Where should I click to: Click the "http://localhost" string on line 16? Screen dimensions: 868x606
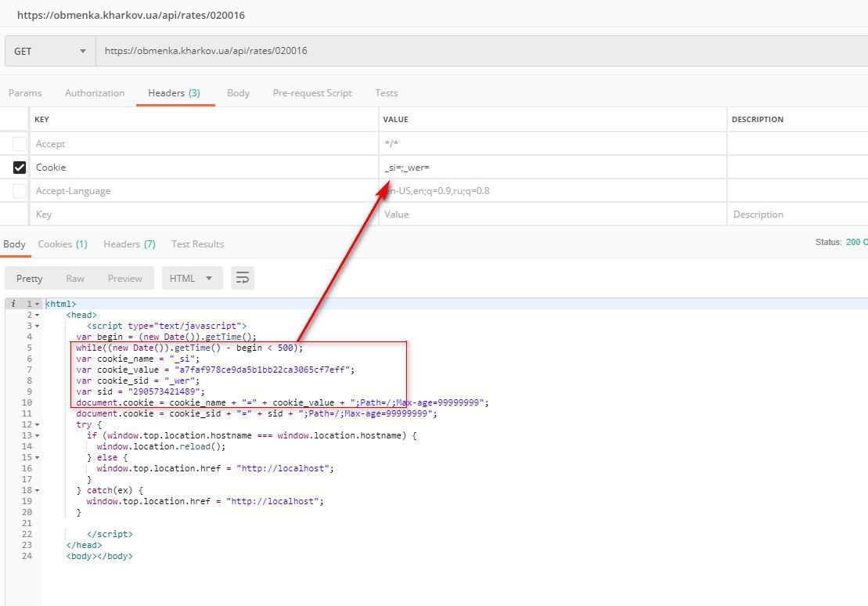(283, 469)
